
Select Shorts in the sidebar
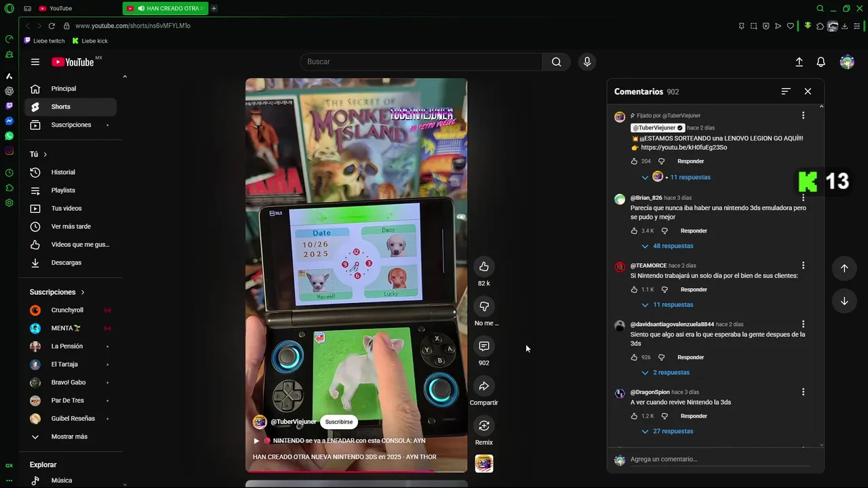point(71,107)
